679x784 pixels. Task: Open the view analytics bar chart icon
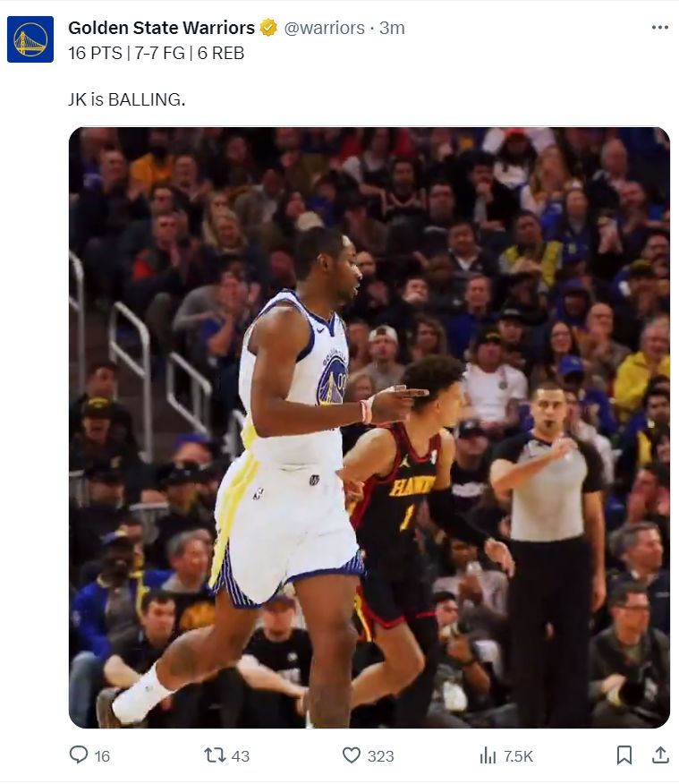coord(488,755)
